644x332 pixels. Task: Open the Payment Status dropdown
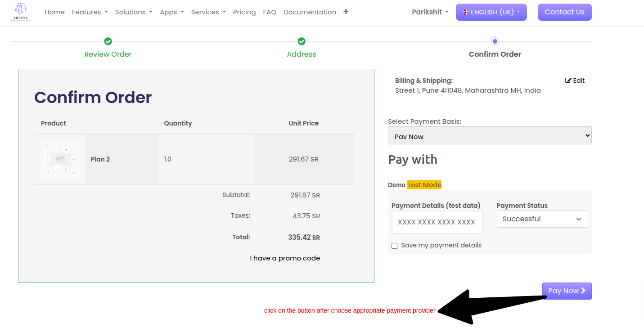(x=542, y=219)
